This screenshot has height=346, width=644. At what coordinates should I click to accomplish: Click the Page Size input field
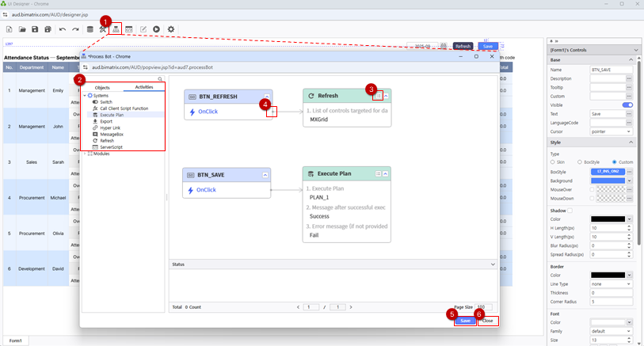484,306
